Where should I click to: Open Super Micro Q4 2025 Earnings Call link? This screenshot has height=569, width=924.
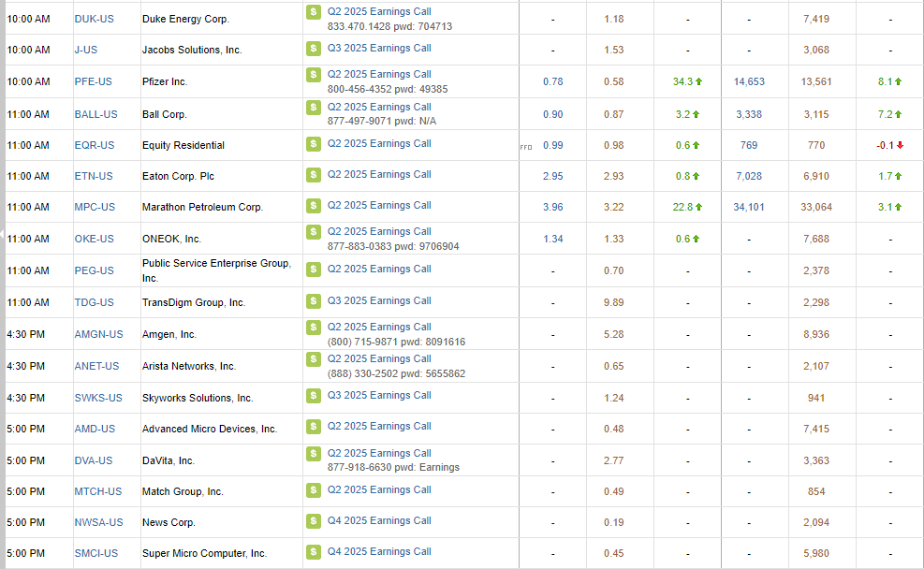379,551
